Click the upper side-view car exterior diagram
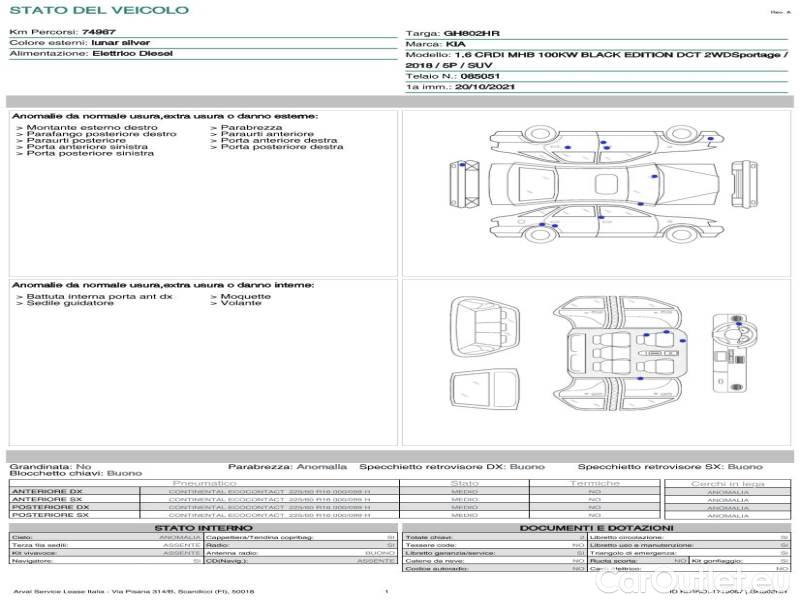The image size is (800, 600). [607, 144]
